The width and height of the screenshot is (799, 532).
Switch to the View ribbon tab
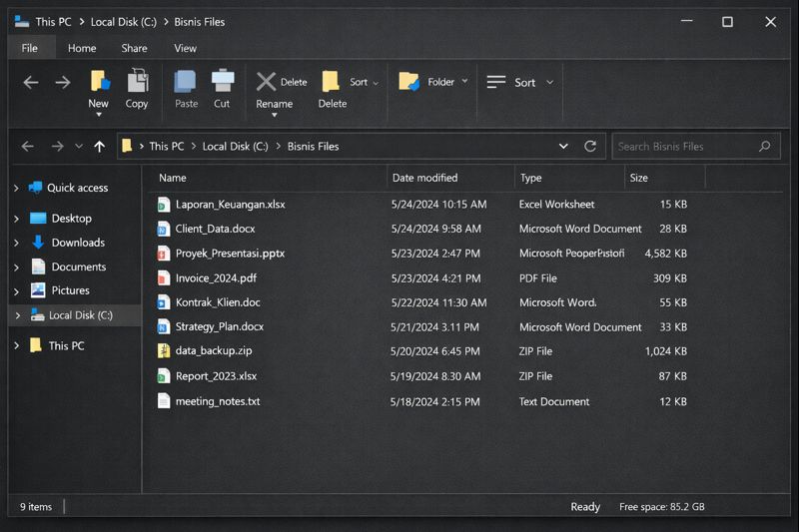point(185,48)
